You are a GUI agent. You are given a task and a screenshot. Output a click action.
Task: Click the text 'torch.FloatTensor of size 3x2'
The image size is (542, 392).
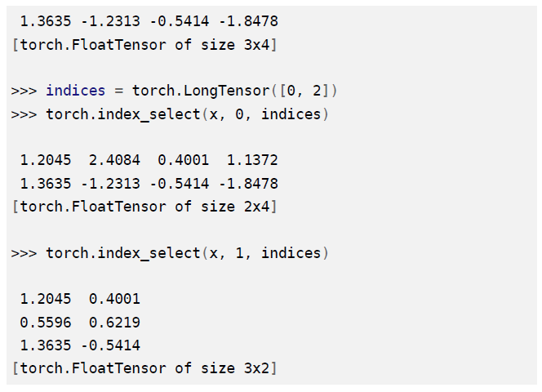tap(144, 368)
